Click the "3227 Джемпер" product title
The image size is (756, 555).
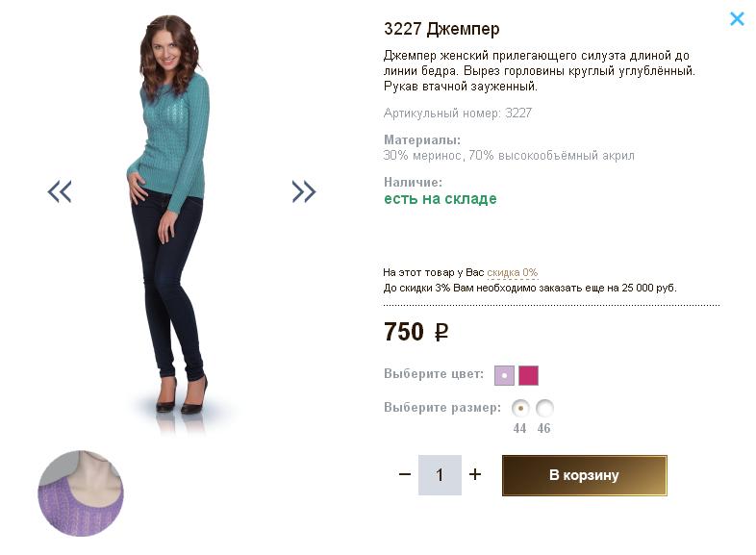pos(441,29)
